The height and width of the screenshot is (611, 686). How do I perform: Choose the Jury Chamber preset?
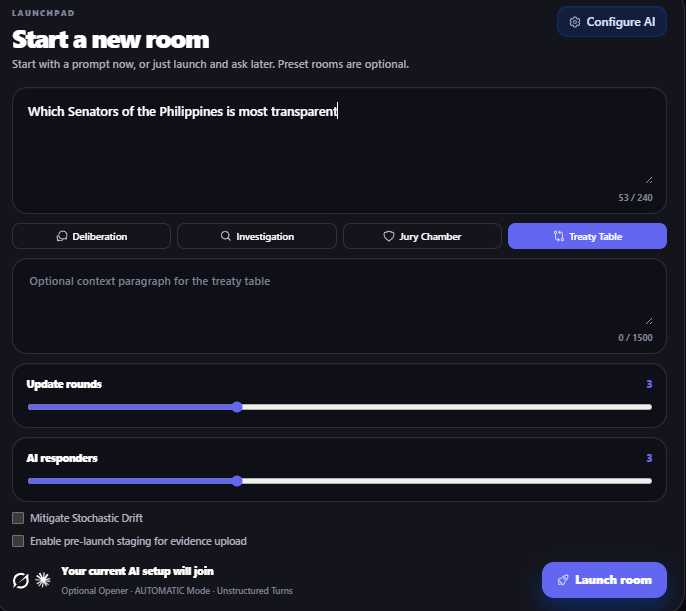(422, 236)
